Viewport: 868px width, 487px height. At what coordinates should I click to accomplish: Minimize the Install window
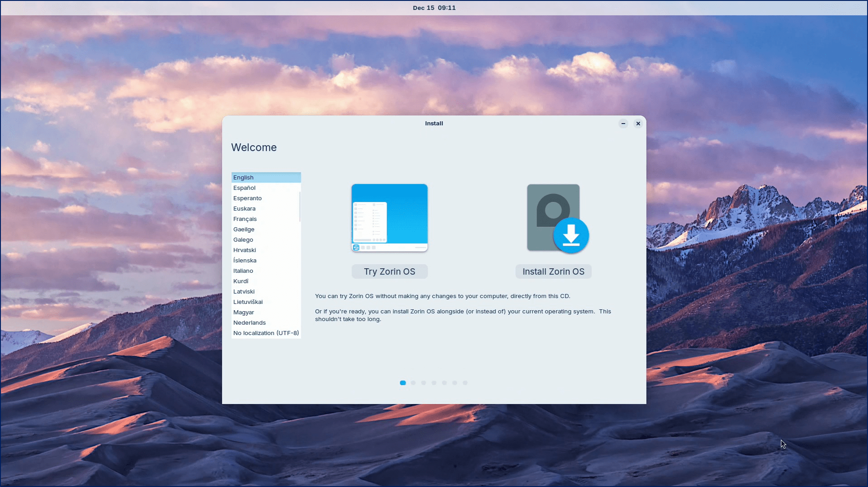[623, 124]
